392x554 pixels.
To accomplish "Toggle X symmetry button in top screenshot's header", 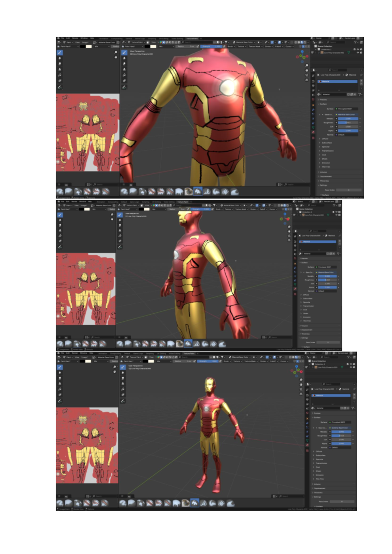I will 302,46.
